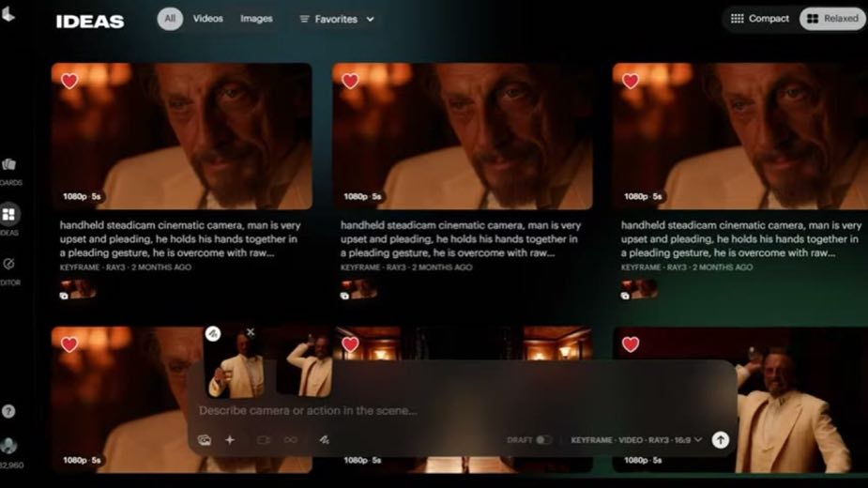Click the Luma logo icon
Viewport: 868px width, 488px height.
[x=8, y=13]
